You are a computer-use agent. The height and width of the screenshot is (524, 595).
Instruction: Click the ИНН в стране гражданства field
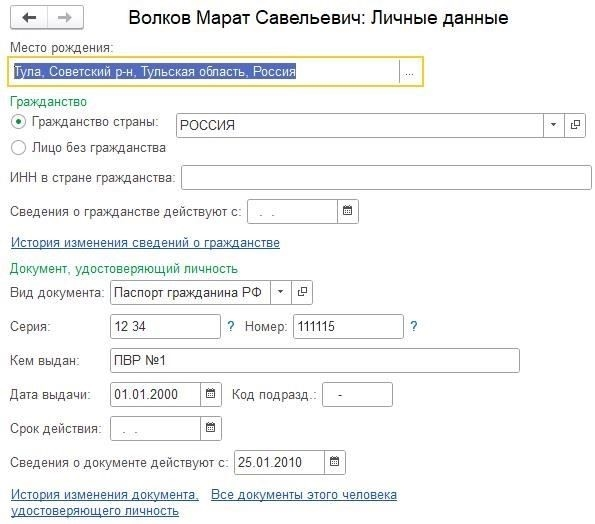point(386,178)
